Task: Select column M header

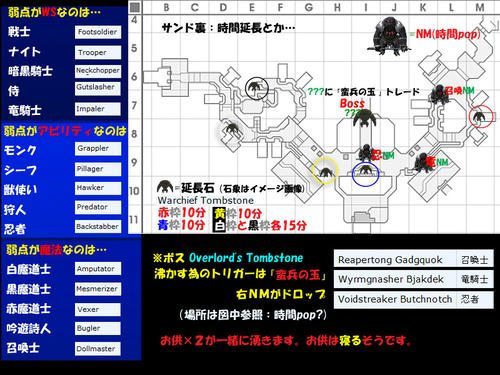Action: 480,7
